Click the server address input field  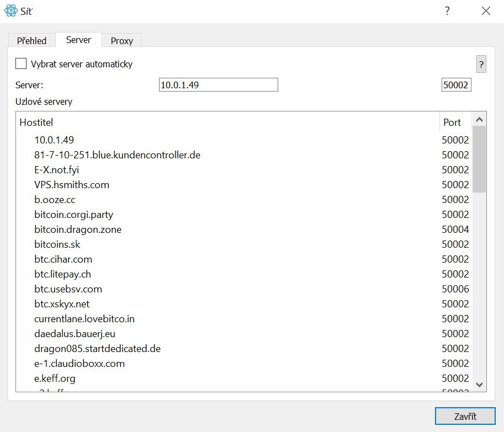(x=218, y=85)
